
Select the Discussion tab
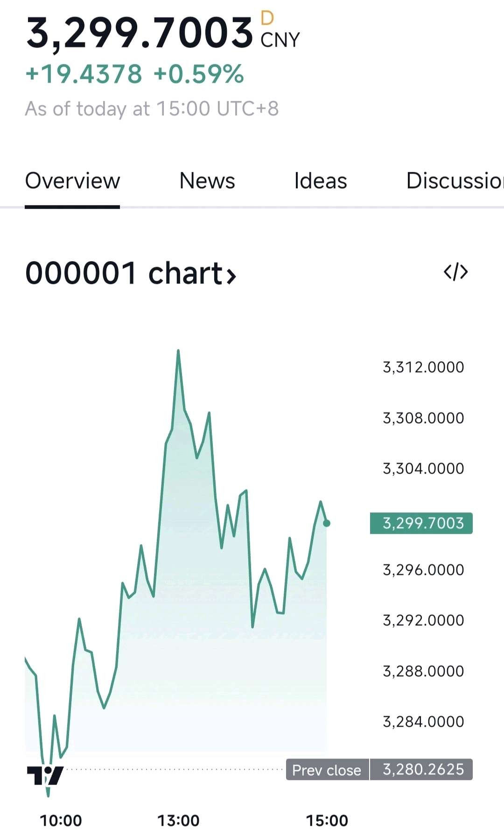tap(455, 181)
